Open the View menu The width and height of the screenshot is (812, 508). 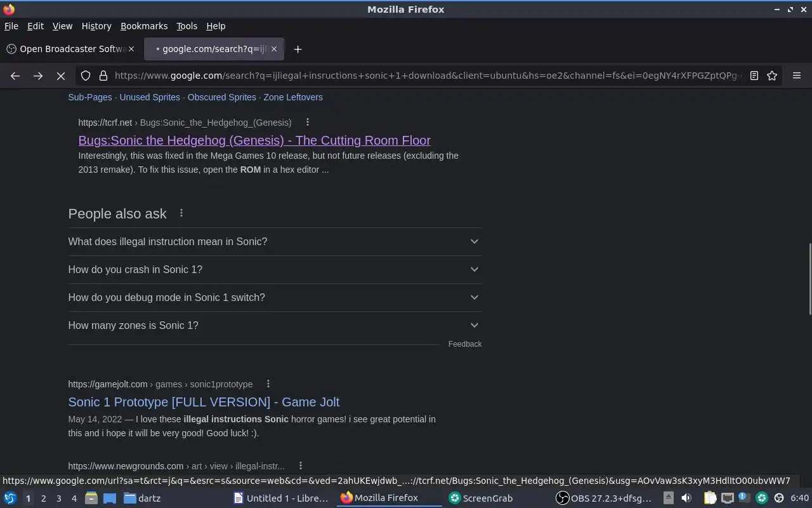(x=62, y=26)
